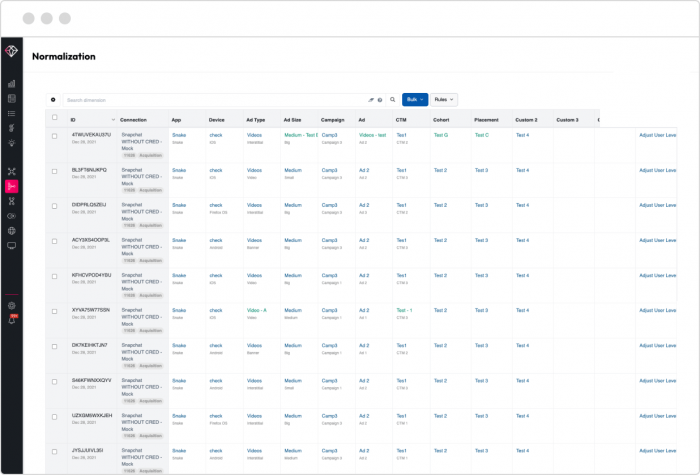Open the table report icon in sidebar
700x475 pixels.
[12, 99]
